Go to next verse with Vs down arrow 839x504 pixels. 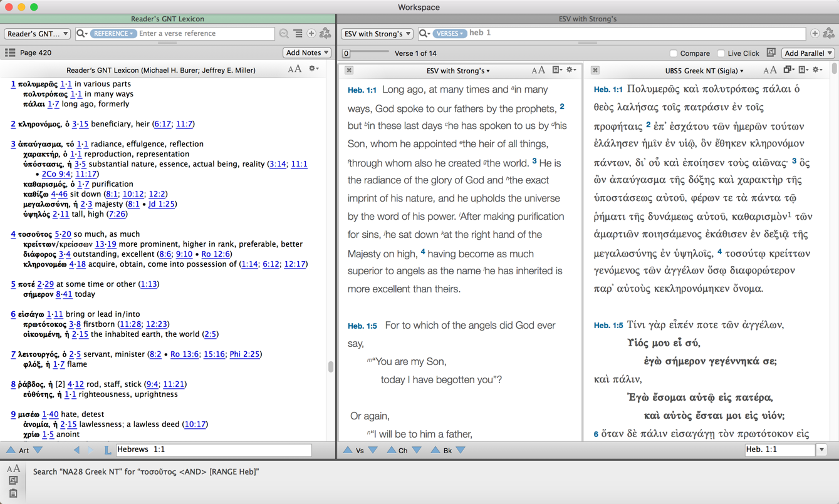click(373, 450)
